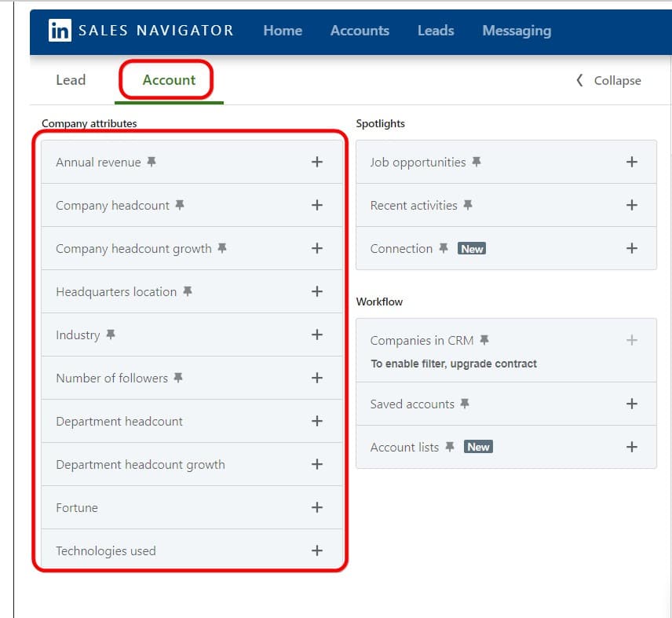Click the Number of followers label

coord(111,378)
